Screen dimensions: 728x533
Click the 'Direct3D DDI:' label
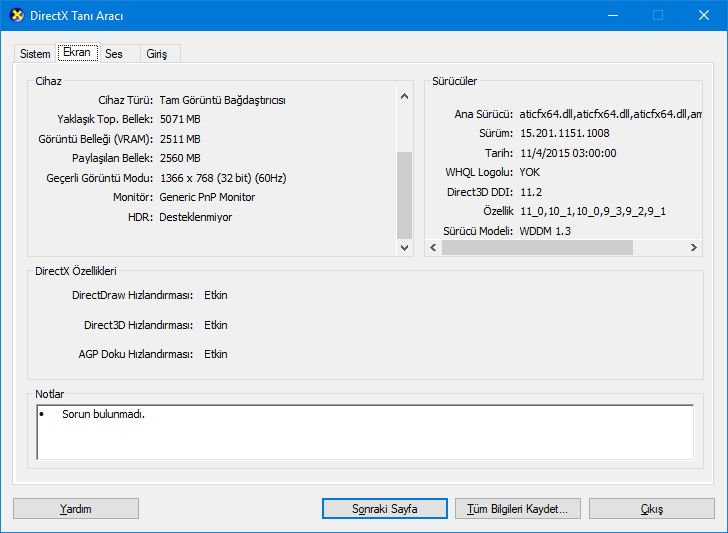tap(481, 192)
